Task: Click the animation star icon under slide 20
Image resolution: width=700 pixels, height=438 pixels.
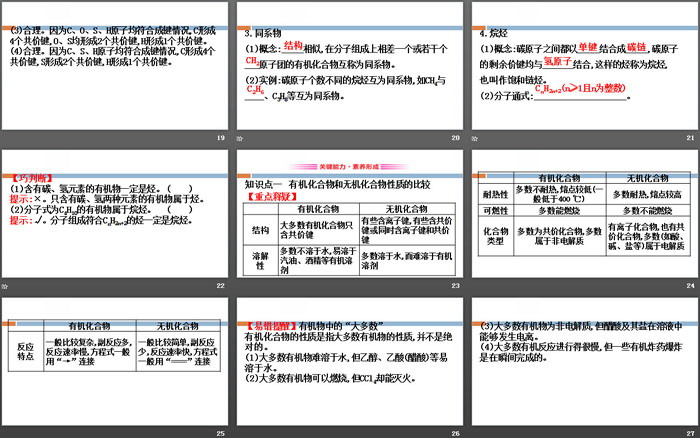Action: click(x=240, y=139)
